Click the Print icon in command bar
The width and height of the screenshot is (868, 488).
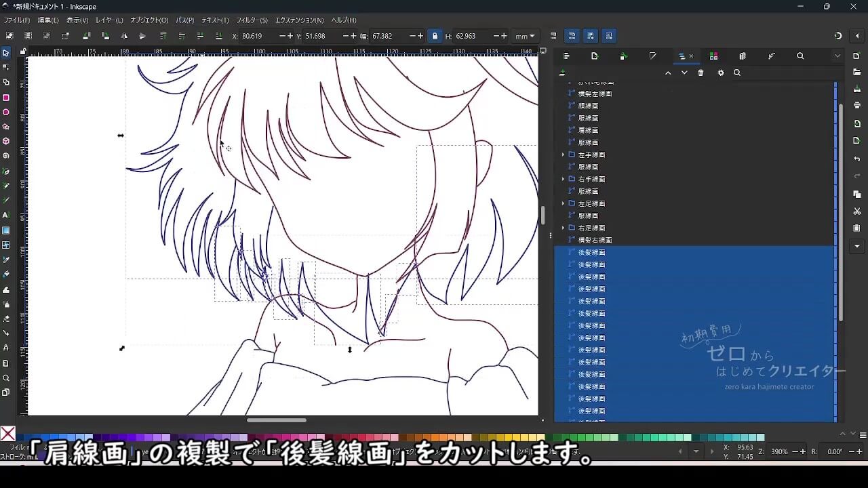tap(857, 106)
